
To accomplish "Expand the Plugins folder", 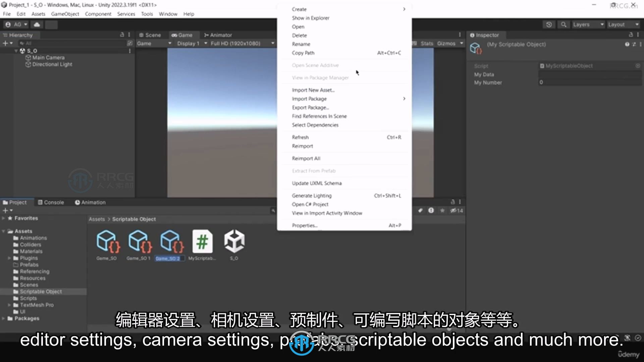I will [9, 258].
